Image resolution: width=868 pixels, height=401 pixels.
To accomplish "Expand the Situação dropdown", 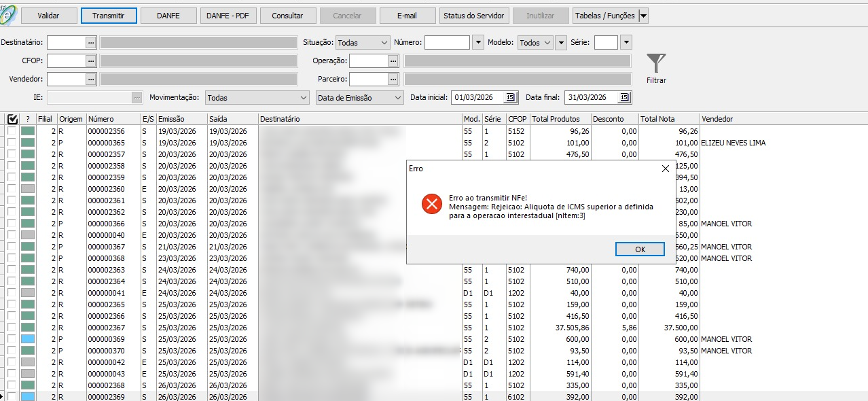I will [x=384, y=42].
